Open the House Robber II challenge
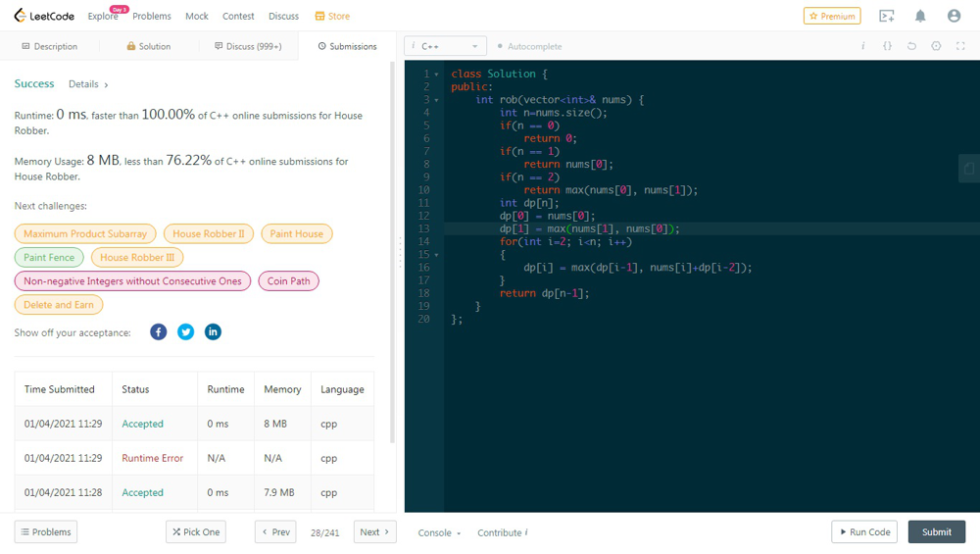The height and width of the screenshot is (554, 980). click(x=209, y=233)
